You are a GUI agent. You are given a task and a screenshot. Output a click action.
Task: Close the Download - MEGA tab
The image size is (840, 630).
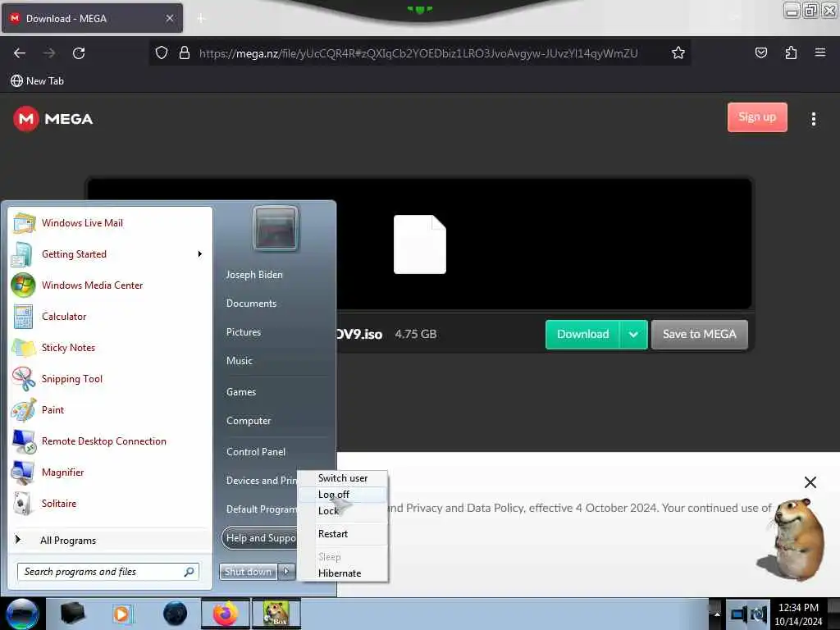169,18
